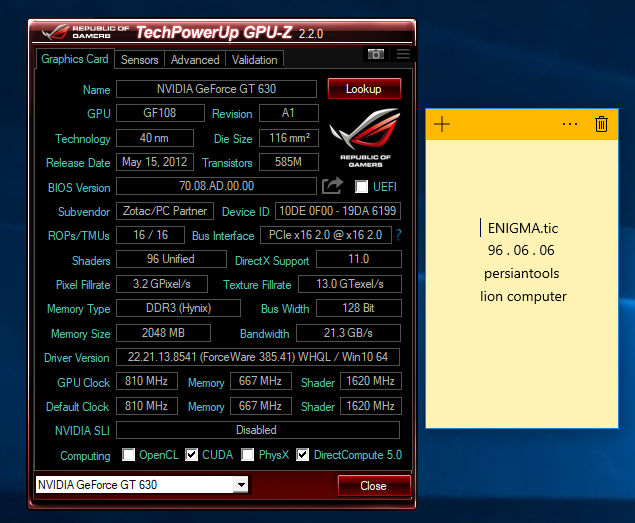This screenshot has height=523, width=635.
Task: Click the Computing label
Action: pos(85,456)
